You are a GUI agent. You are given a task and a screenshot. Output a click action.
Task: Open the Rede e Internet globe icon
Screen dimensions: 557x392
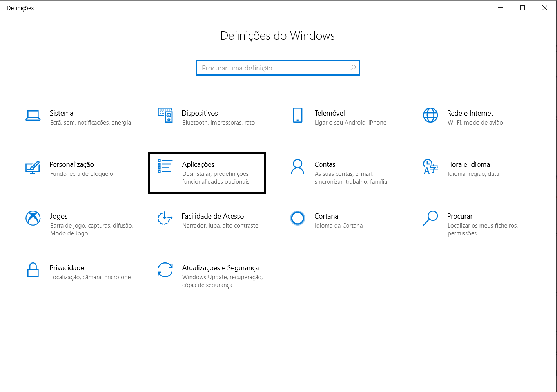(430, 115)
